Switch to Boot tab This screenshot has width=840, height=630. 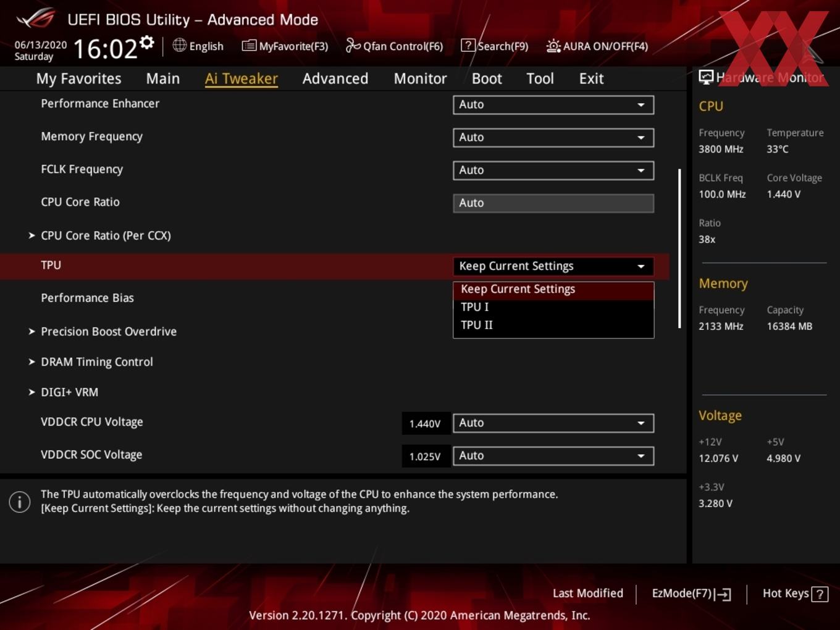[x=487, y=78]
